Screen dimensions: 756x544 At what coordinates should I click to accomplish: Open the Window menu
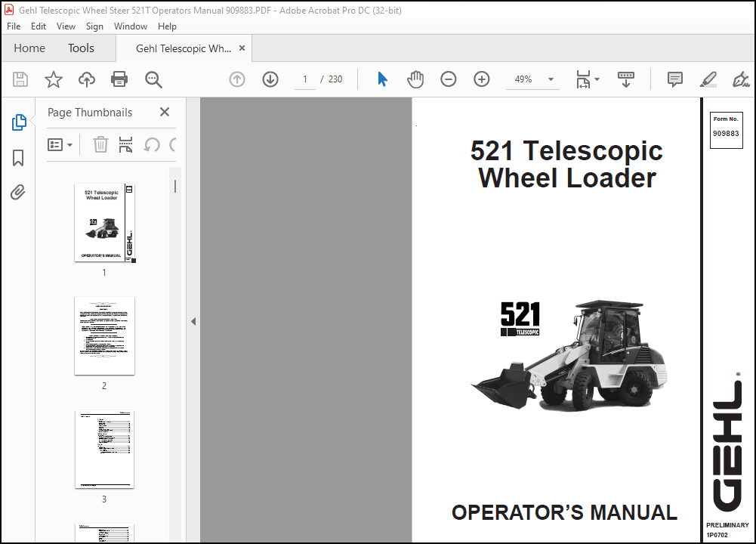click(x=131, y=26)
